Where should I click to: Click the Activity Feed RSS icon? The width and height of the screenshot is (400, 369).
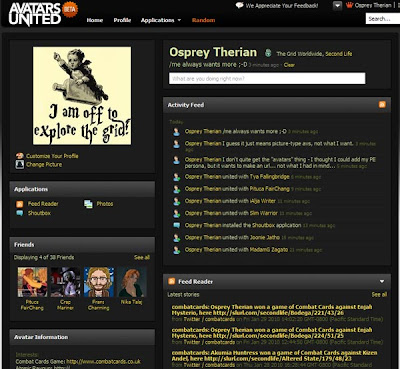[382, 105]
